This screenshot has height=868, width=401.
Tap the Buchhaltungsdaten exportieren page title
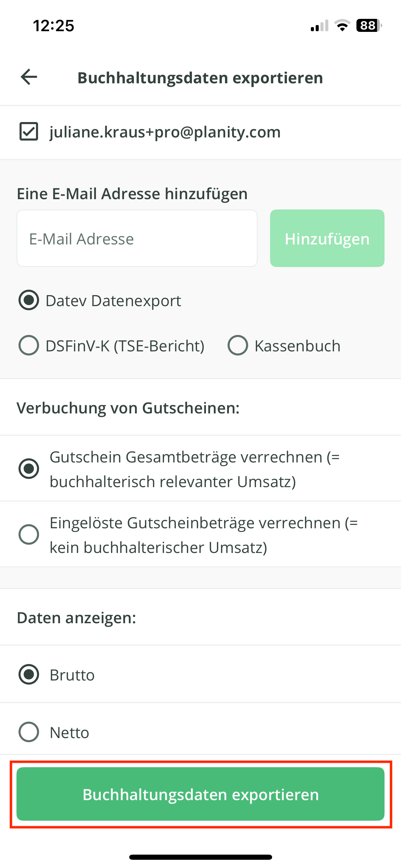point(200,78)
